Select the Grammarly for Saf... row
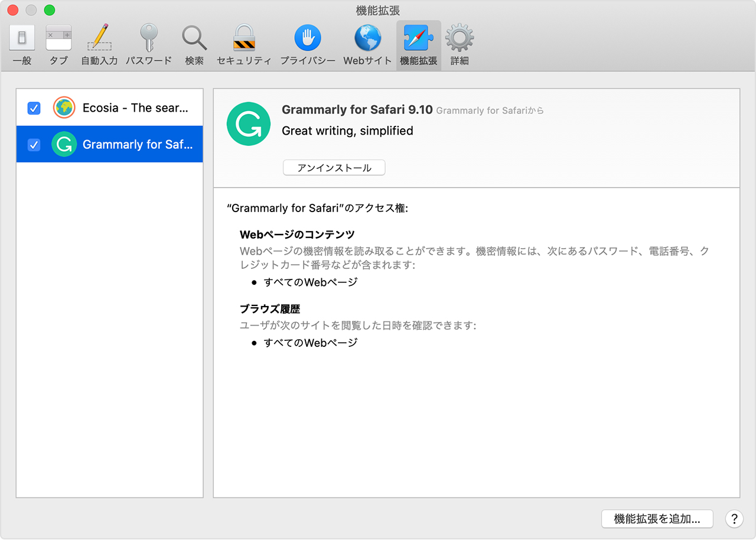Viewport: 756px width, 540px height. point(110,144)
